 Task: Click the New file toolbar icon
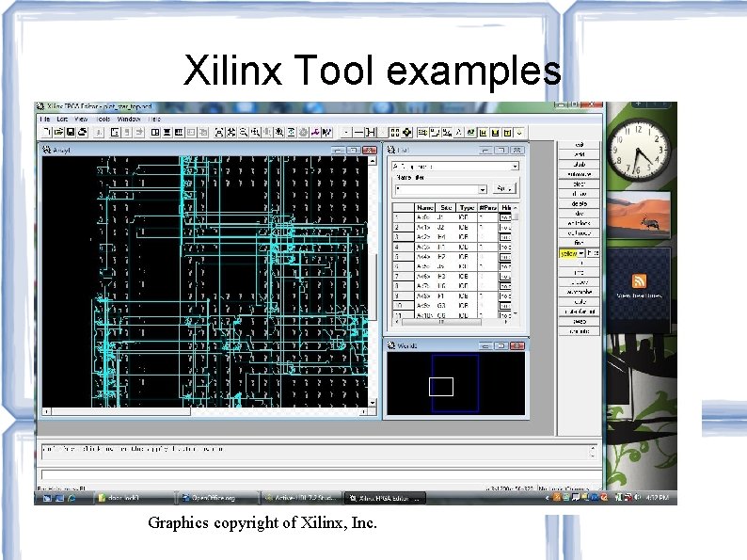[x=47, y=132]
